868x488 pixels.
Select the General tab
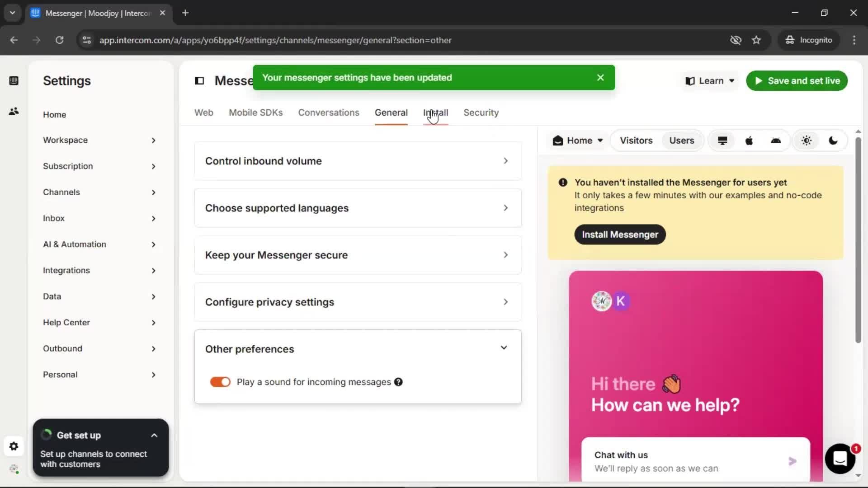click(x=391, y=113)
